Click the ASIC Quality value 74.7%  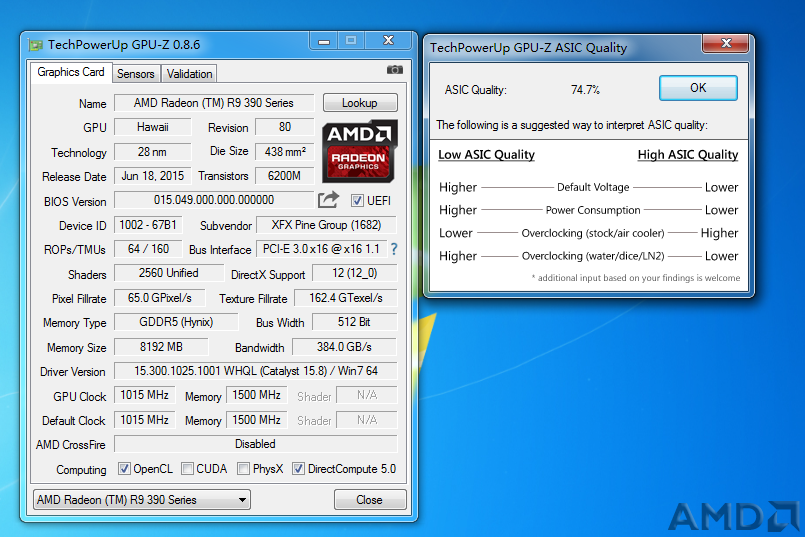tap(585, 90)
